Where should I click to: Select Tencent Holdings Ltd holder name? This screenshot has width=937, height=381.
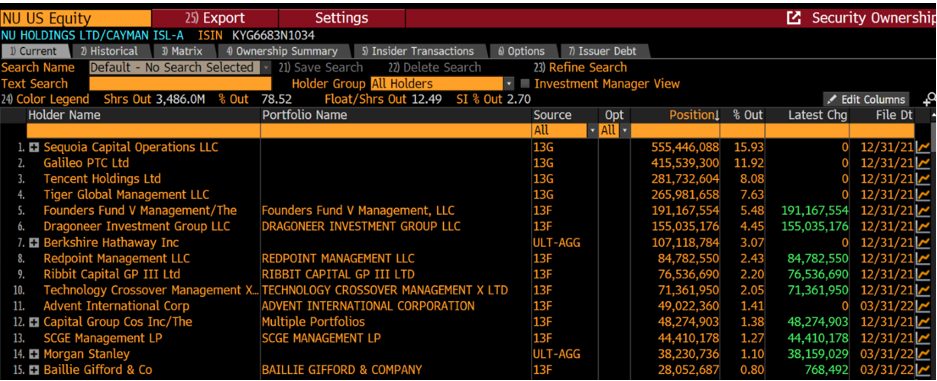coord(102,179)
